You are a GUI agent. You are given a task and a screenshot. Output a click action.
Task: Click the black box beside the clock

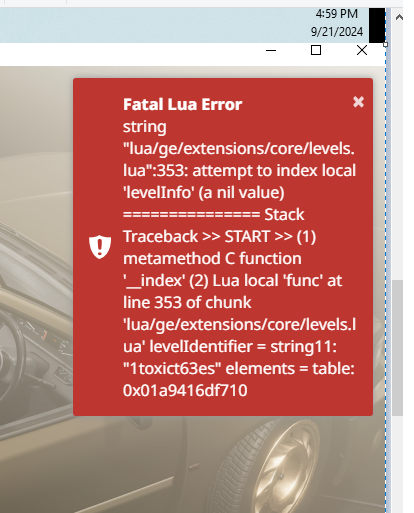(377, 25)
